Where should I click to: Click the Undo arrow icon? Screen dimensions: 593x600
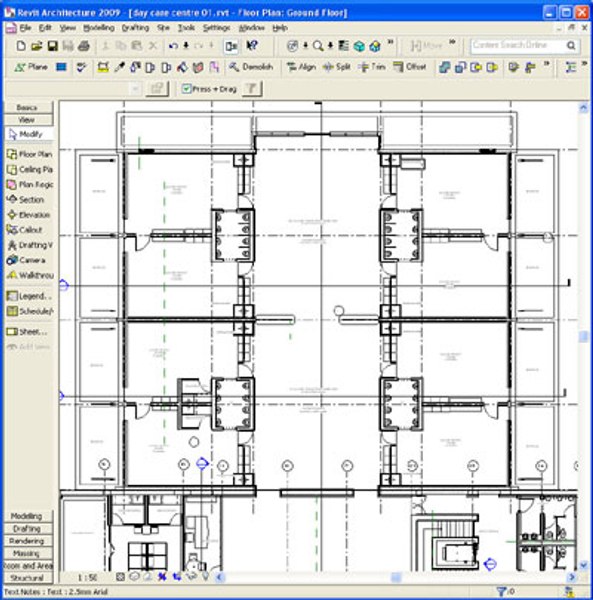coord(173,46)
